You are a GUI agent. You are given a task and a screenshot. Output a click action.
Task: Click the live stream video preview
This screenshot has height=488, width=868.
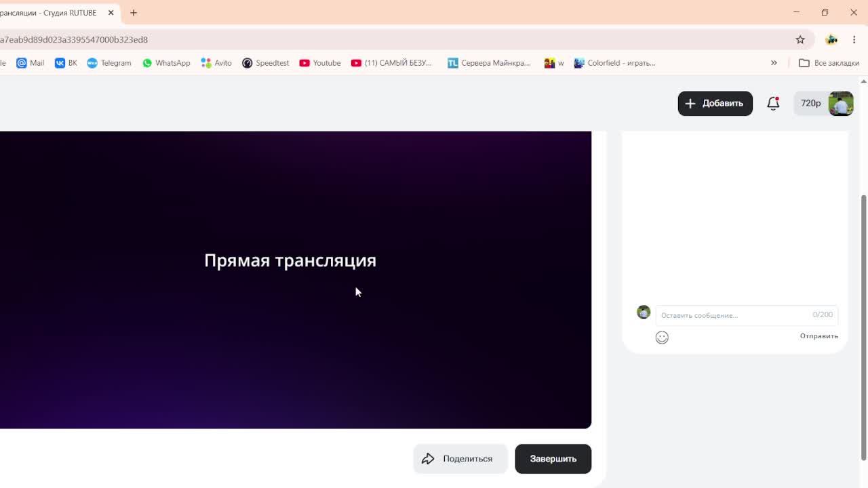click(x=296, y=279)
